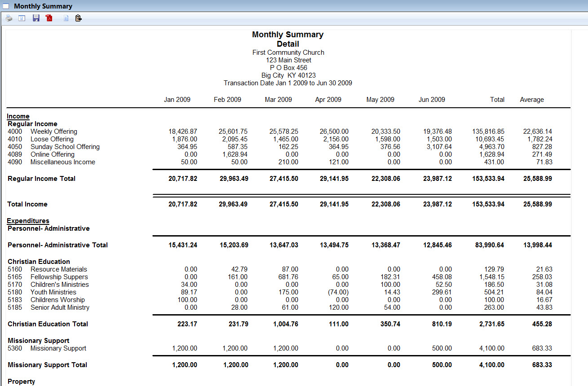The height and width of the screenshot is (386, 588).
Task: Open the print preview window icon
Action: pyautogui.click(x=22, y=18)
